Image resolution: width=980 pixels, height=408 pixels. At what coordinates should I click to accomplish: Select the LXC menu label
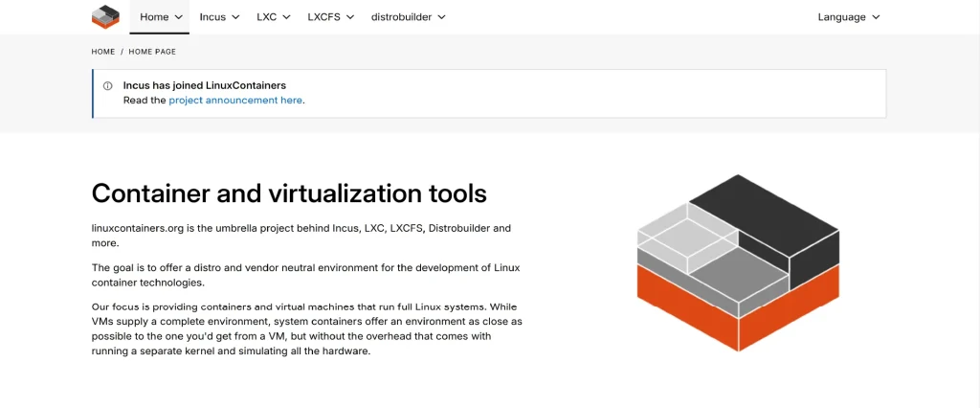click(x=267, y=17)
